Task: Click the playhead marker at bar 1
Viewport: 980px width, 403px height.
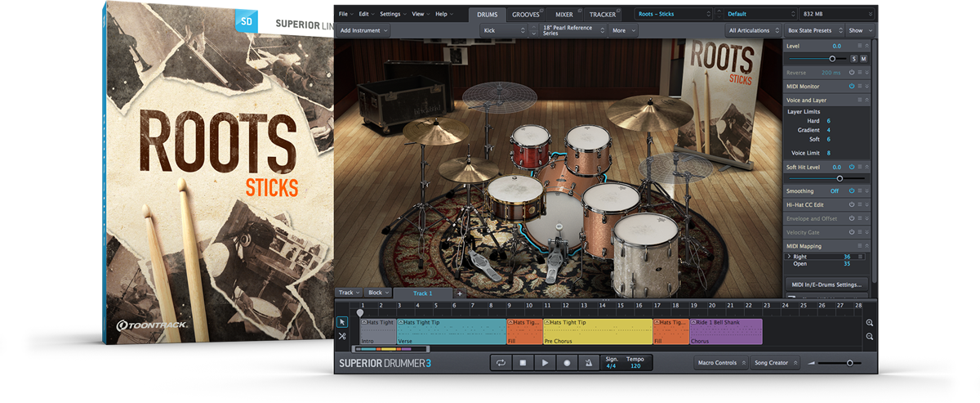Action: 360,312
